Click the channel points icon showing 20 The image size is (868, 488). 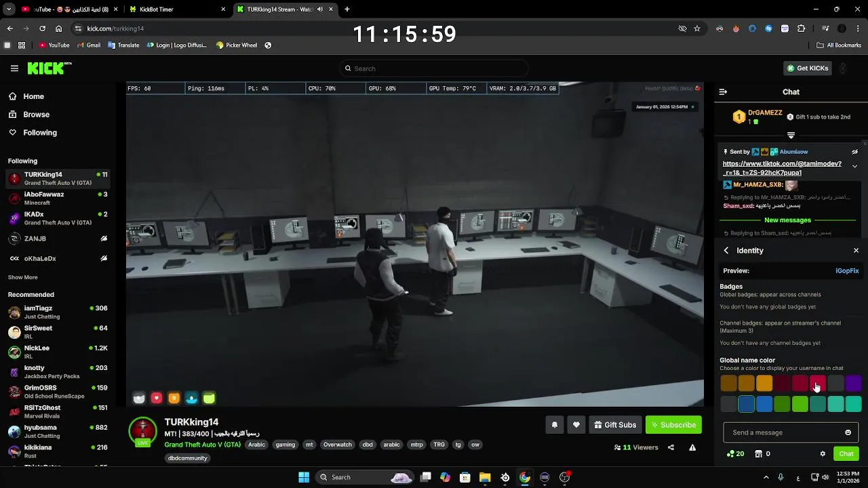(735, 454)
